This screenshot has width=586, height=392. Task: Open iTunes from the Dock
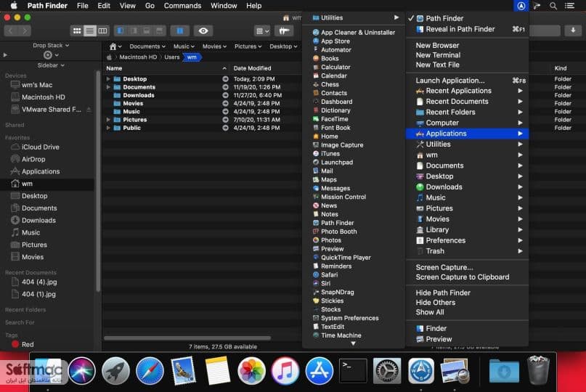click(285, 371)
